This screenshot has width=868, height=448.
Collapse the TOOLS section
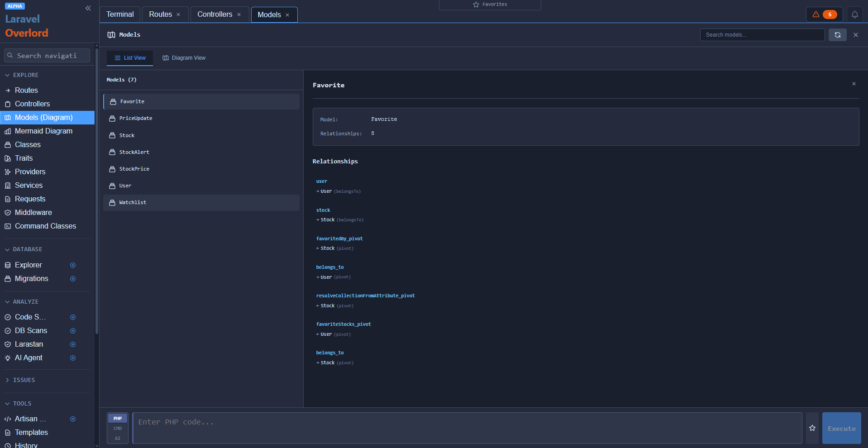tap(18, 404)
